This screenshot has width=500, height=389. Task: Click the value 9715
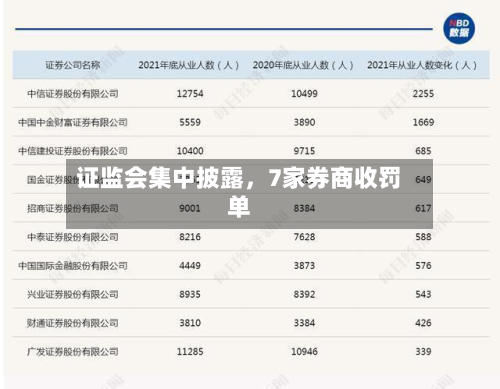[304, 151]
